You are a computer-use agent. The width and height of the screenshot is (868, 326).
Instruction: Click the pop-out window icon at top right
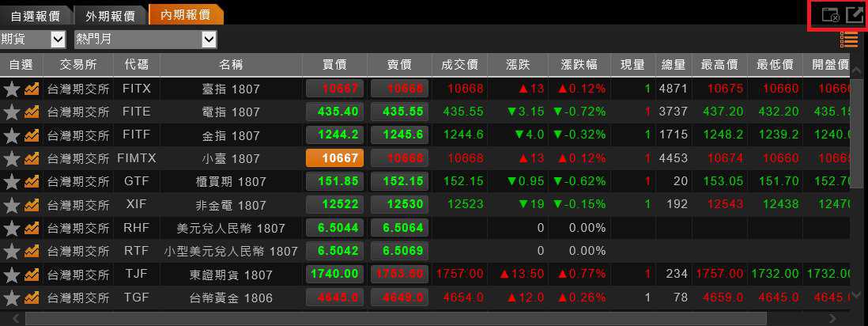coord(855,14)
